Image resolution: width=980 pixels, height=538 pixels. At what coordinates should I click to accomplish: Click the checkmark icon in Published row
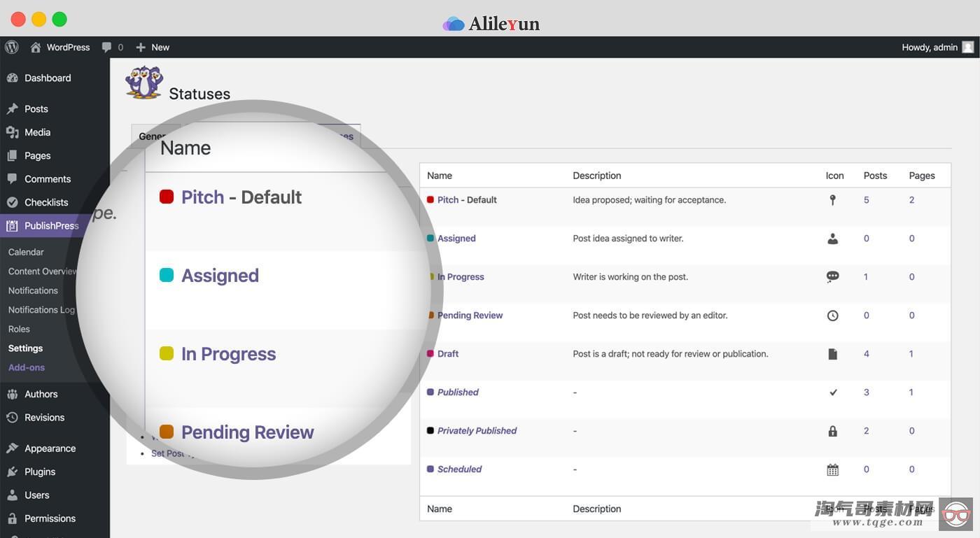click(833, 392)
